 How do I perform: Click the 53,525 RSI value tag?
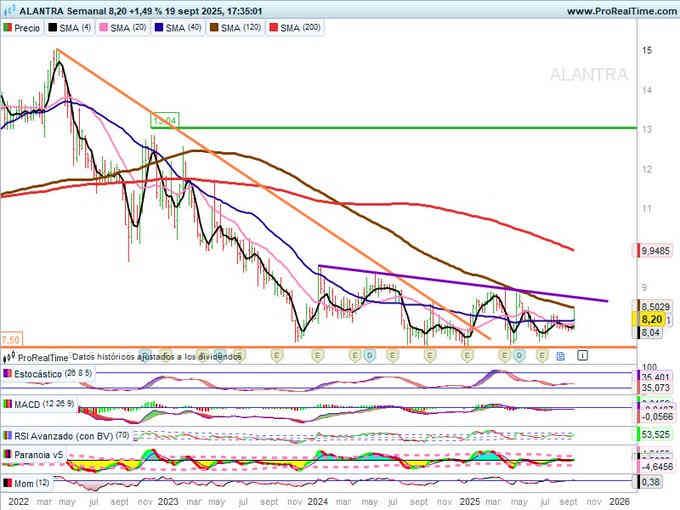coord(655,434)
